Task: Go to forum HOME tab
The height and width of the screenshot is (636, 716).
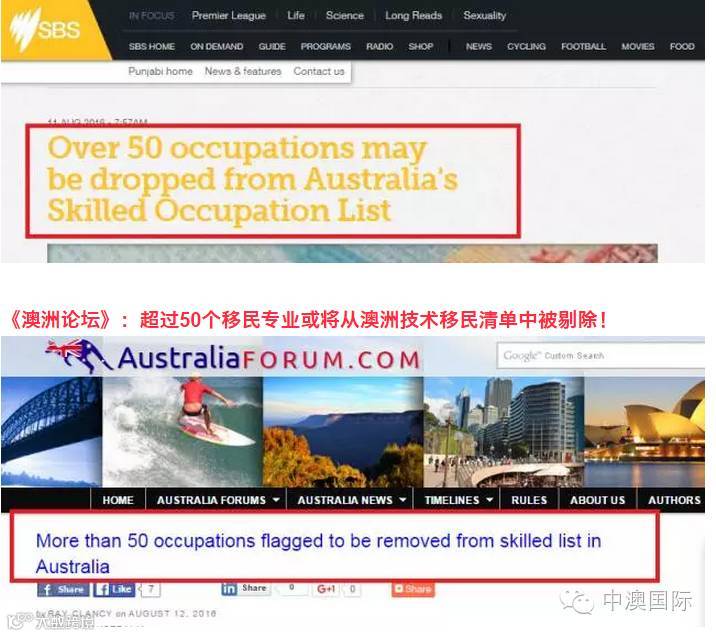Action: point(118,500)
